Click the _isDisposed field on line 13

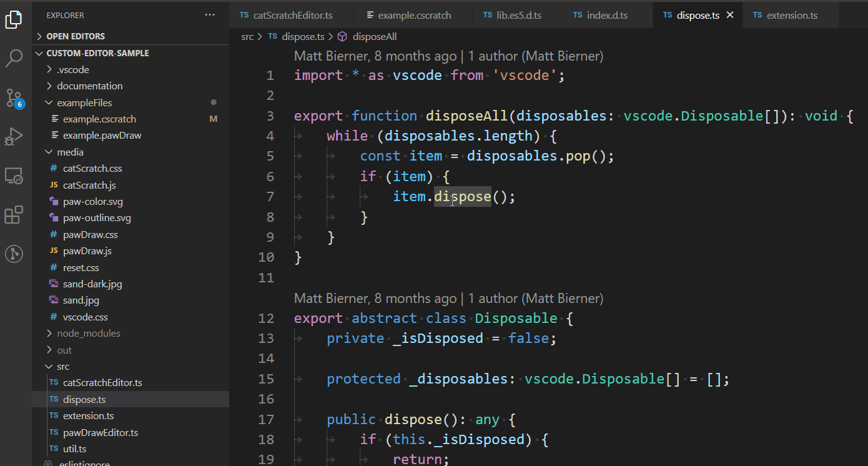(x=438, y=339)
